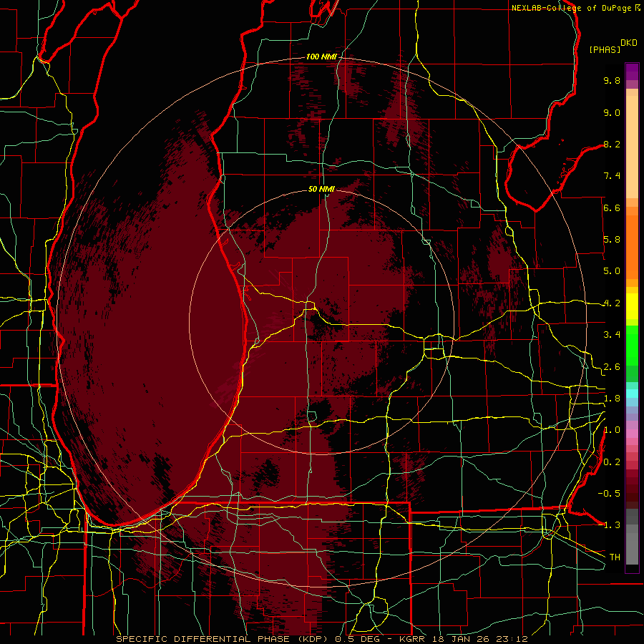Click the 8.2 value on the color scale
Viewport: 644px width, 644px height.
tap(612, 144)
